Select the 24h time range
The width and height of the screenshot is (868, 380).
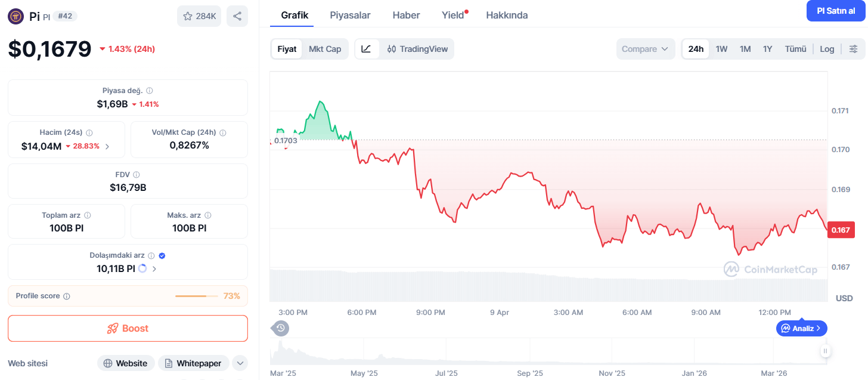(696, 49)
